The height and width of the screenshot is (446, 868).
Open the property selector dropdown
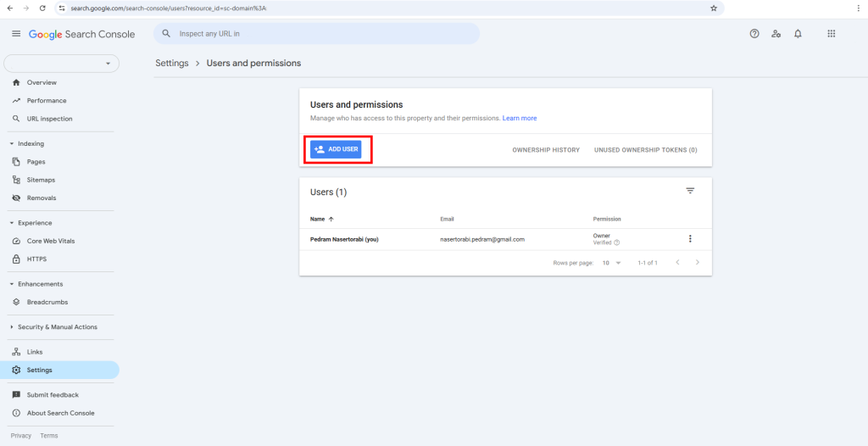[x=62, y=64]
